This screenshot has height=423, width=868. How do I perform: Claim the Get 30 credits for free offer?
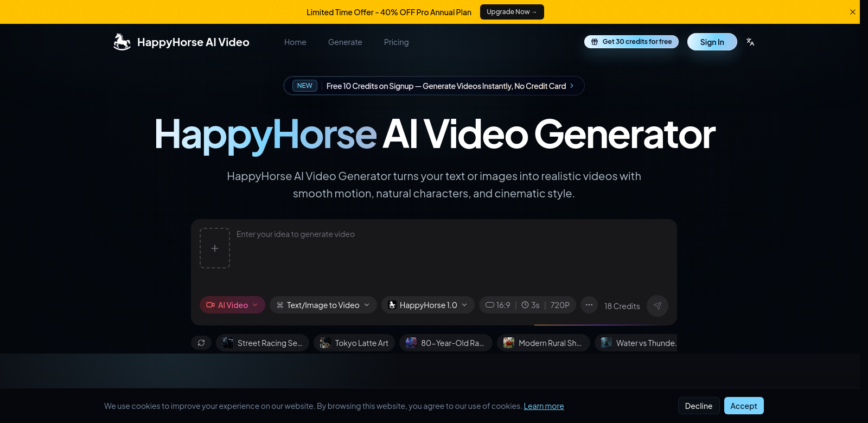[631, 42]
